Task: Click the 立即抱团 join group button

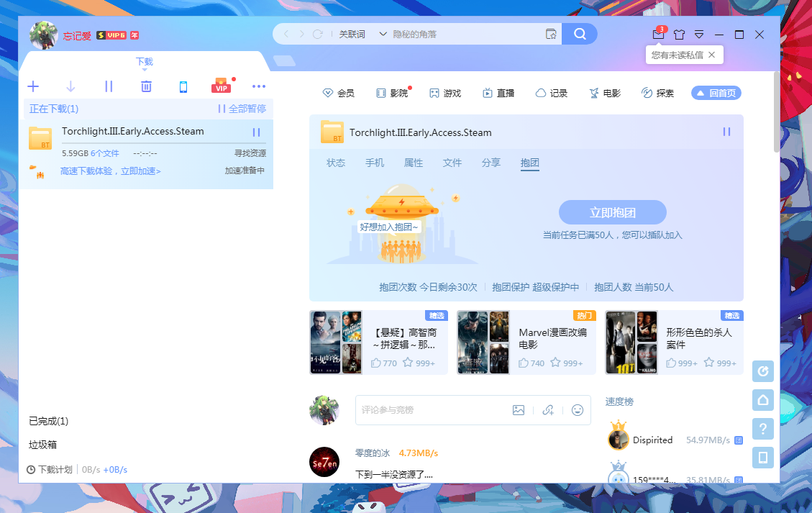Action: coord(612,212)
